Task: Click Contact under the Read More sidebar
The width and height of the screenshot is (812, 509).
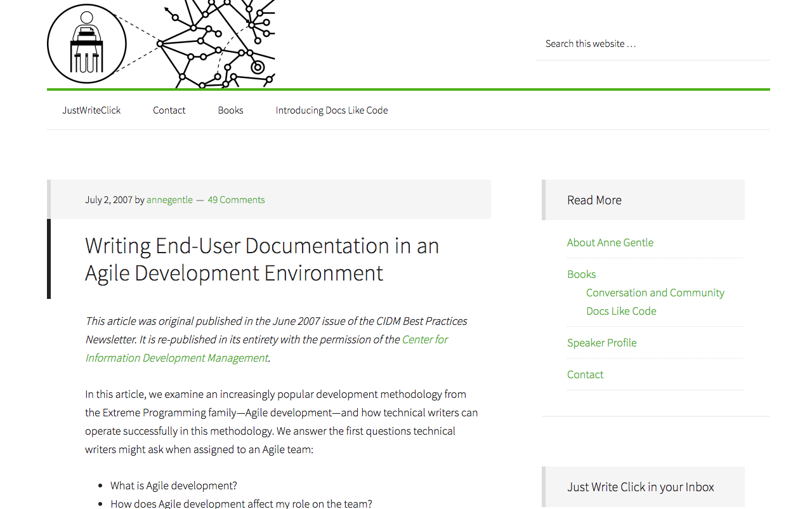Action: 585,374
